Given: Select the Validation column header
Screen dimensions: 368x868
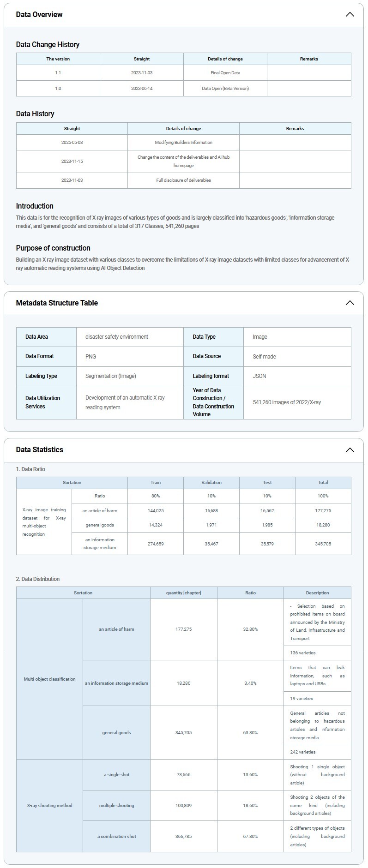Looking at the screenshot, I should click(x=211, y=483).
